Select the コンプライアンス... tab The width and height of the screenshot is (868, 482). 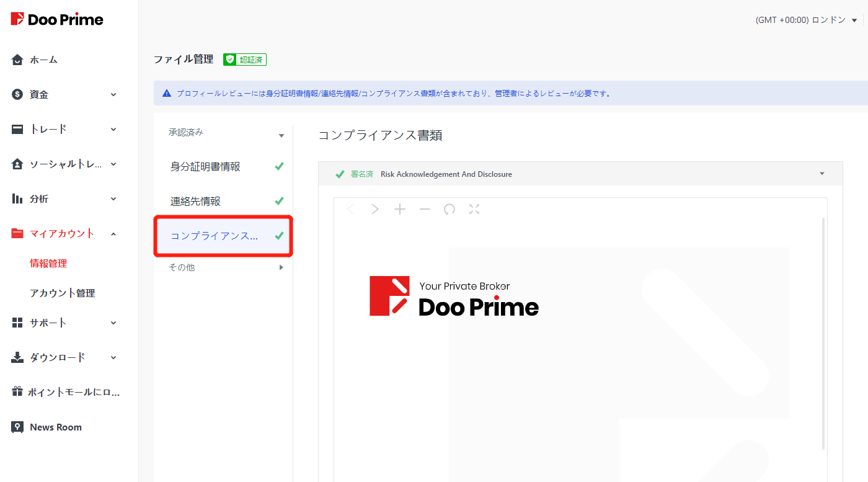[223, 236]
